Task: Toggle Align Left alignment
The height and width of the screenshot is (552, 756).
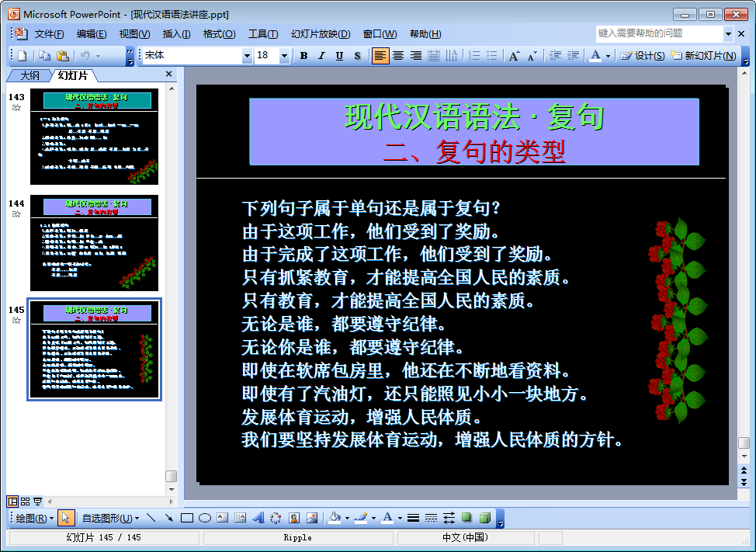Action: [x=380, y=56]
